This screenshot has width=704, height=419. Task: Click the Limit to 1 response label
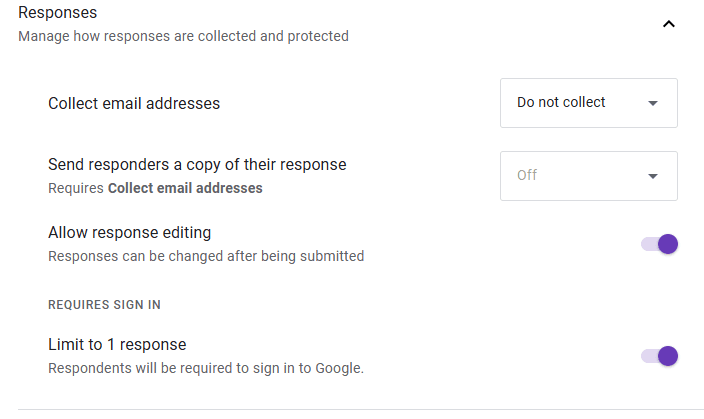[117, 345]
